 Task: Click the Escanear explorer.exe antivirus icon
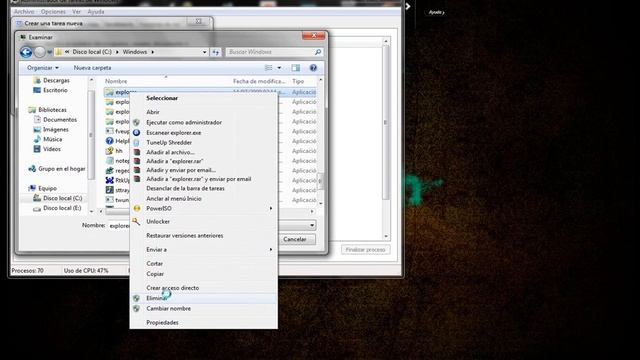(x=136, y=133)
